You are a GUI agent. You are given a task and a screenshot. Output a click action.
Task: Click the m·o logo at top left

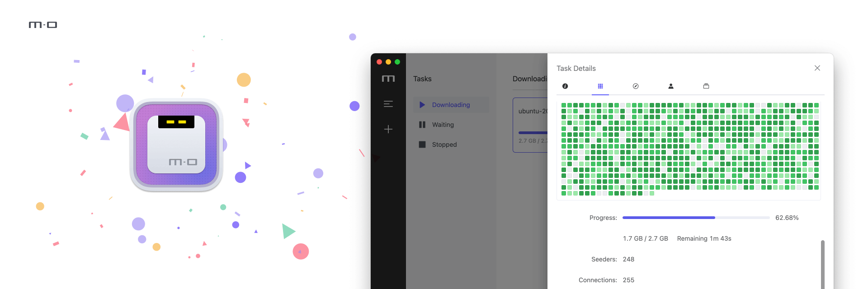point(43,25)
